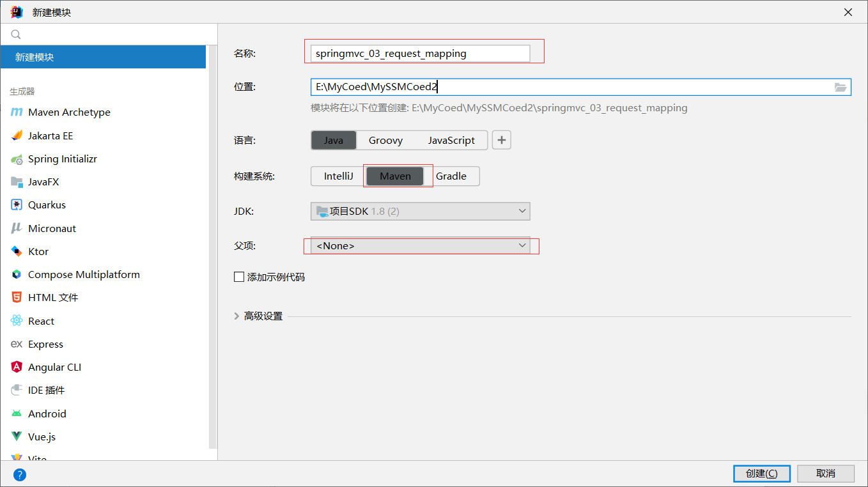Select the Maven Archetype generator icon

pos(17,112)
